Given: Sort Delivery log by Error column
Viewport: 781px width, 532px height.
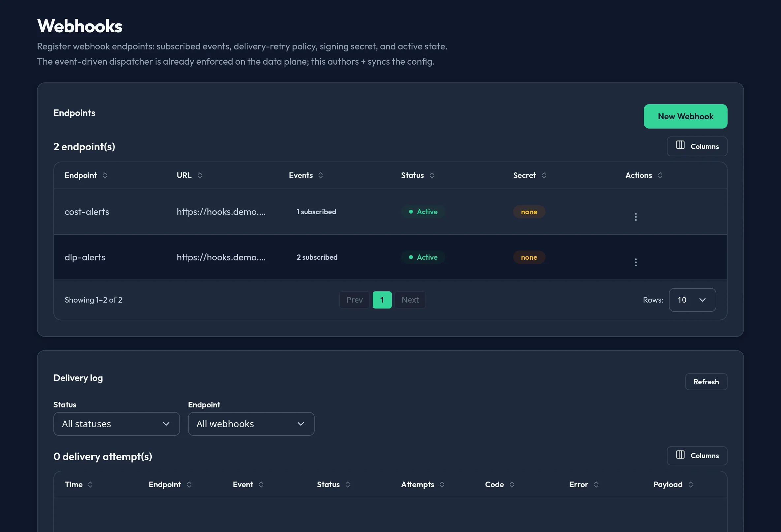Looking at the screenshot, I should (x=584, y=484).
